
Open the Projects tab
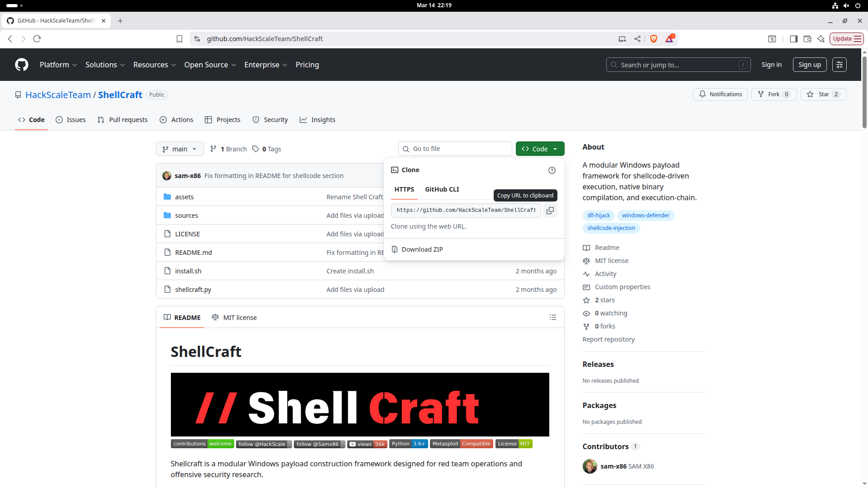222,120
